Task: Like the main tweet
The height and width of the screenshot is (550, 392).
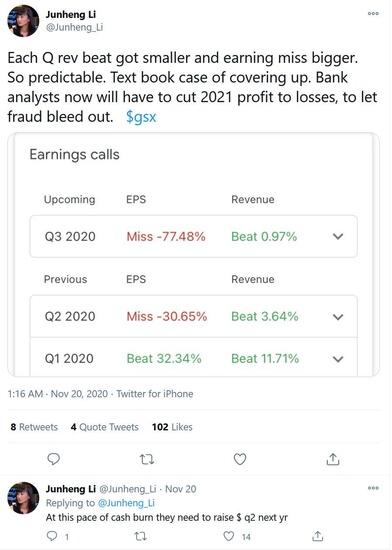Action: coord(240,459)
